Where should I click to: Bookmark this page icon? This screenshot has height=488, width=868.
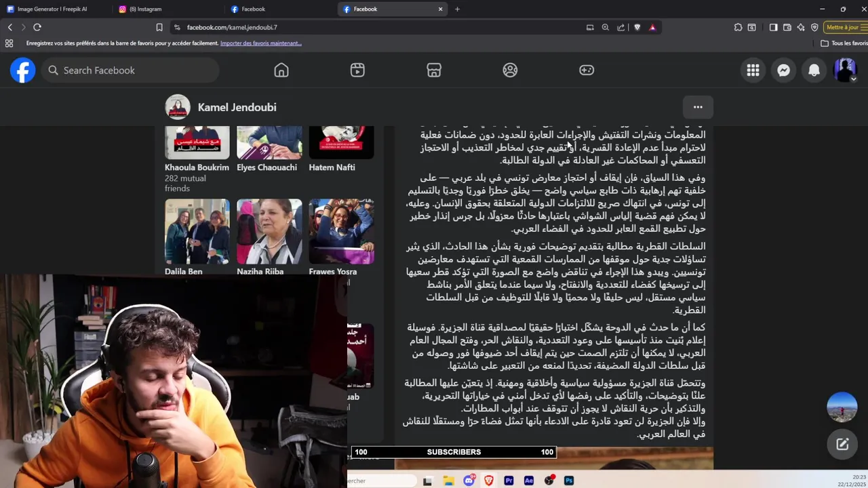[x=159, y=27]
